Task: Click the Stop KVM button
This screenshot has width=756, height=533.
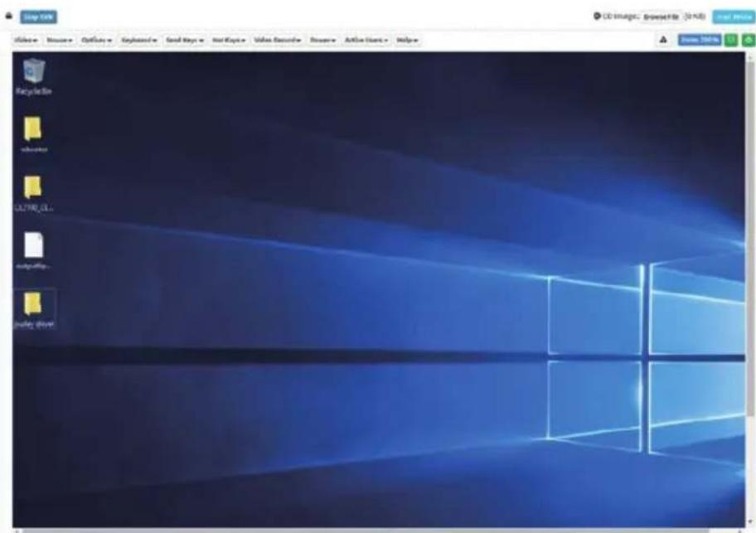Action: tap(39, 17)
